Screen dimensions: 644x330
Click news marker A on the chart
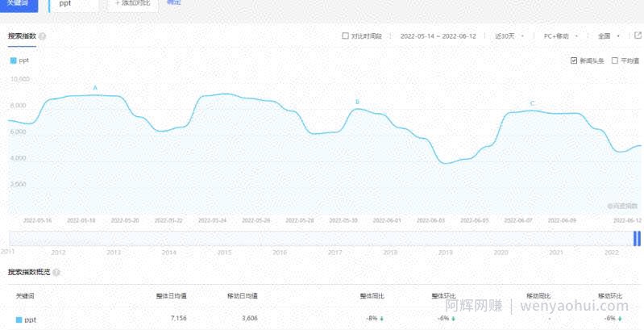pos(95,88)
